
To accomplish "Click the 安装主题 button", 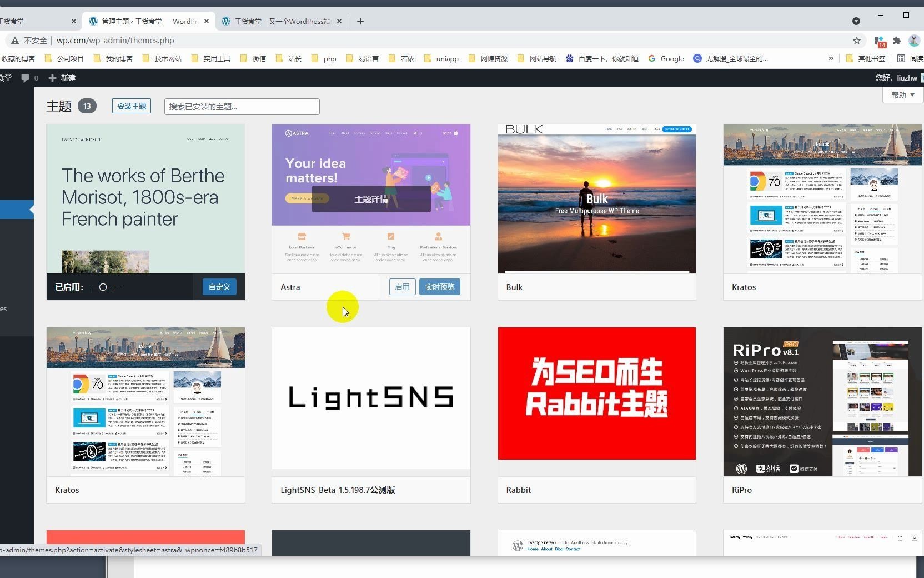I will [132, 106].
